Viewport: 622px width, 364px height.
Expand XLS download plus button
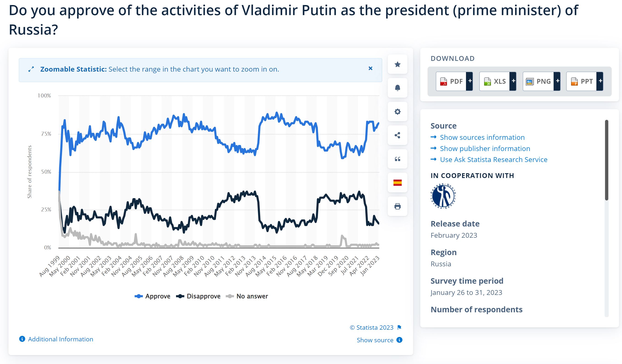[513, 81]
